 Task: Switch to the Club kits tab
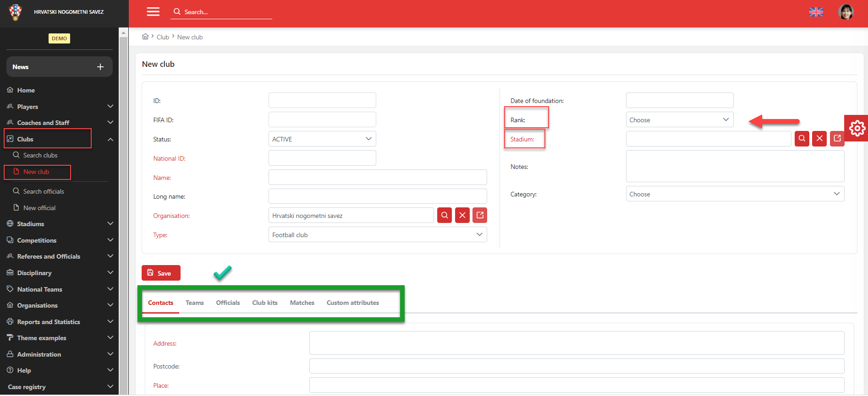pos(264,303)
